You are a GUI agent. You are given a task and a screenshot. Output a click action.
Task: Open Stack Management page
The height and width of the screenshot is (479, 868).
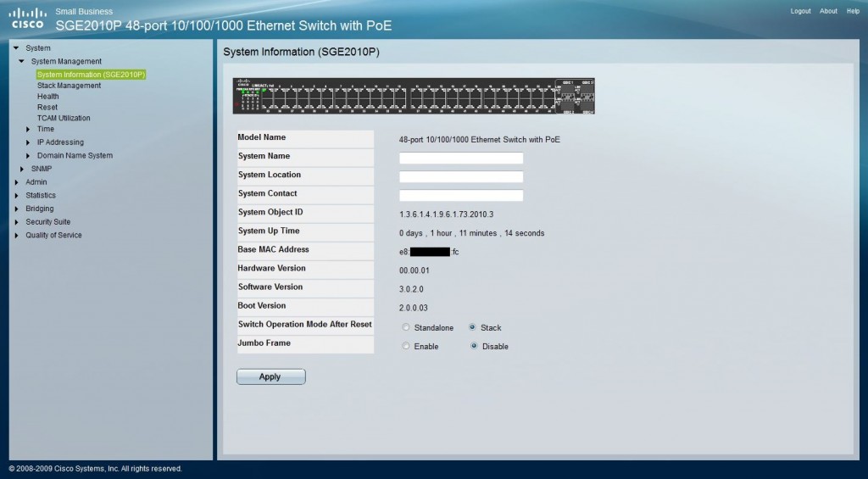coord(70,86)
